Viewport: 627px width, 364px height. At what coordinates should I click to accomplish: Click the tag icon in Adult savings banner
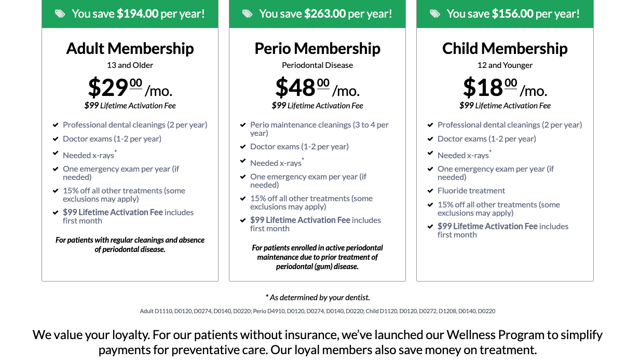60,14
